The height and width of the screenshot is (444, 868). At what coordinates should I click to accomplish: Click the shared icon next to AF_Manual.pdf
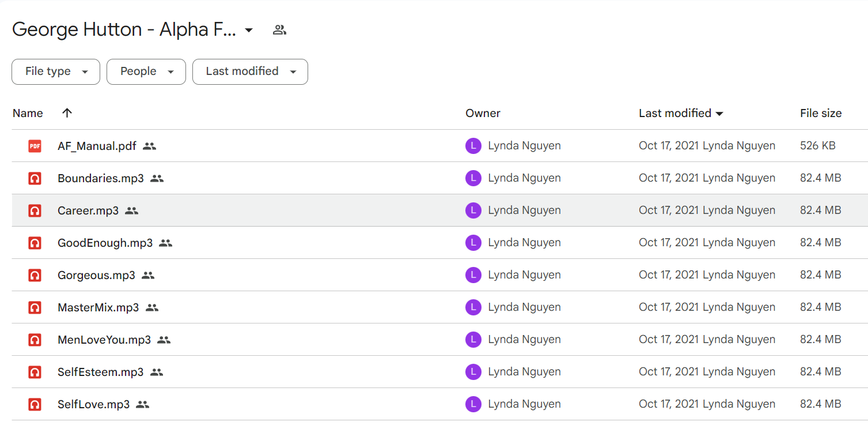pyautogui.click(x=149, y=146)
